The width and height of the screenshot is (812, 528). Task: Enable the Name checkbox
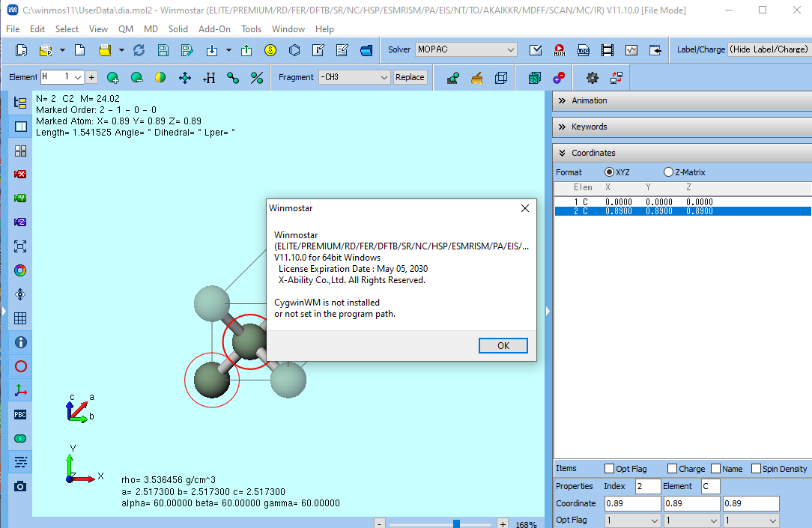[x=715, y=469]
